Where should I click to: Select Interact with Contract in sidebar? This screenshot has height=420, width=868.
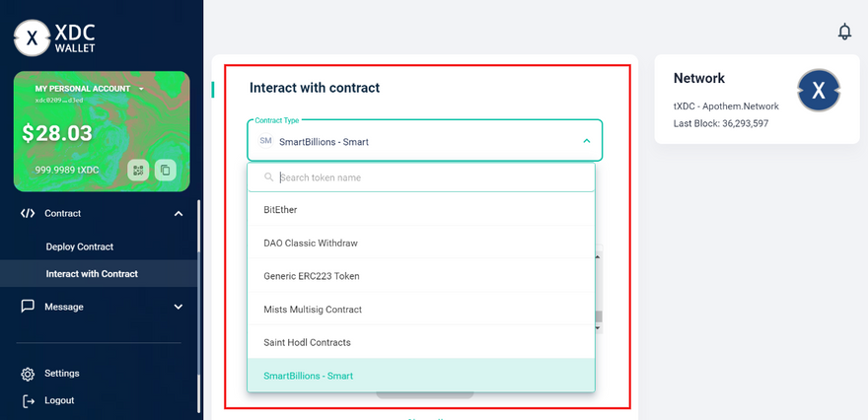pos(92,273)
